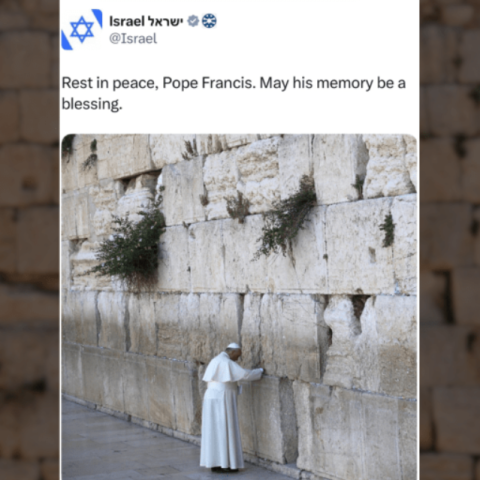The width and height of the screenshot is (480, 480).
Task: Open the Israel account profile avatar
Action: [82, 29]
